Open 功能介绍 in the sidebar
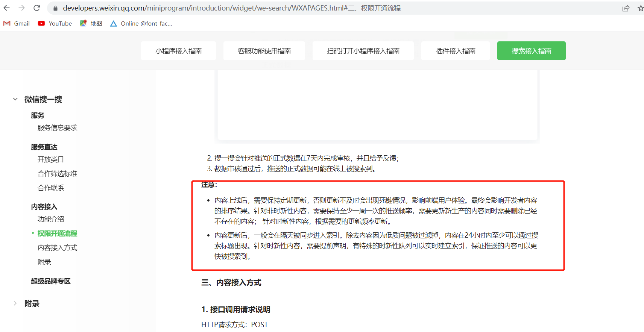This screenshot has height=332, width=644. tap(51, 219)
